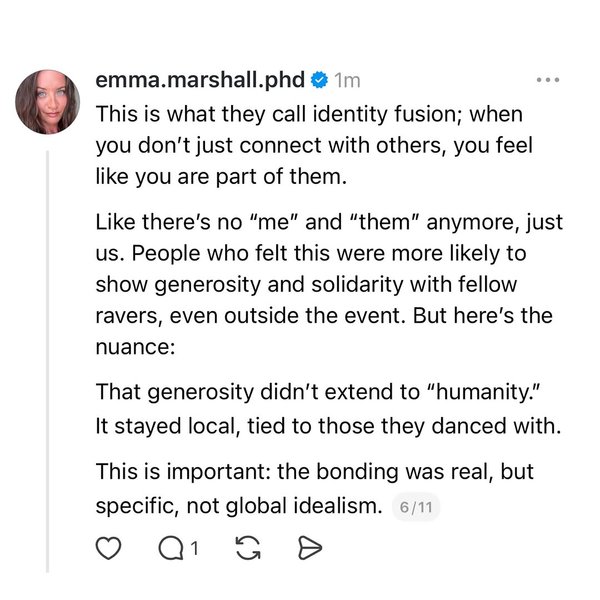
Task: Click the author's profile avatar photo
Action: coord(48,102)
